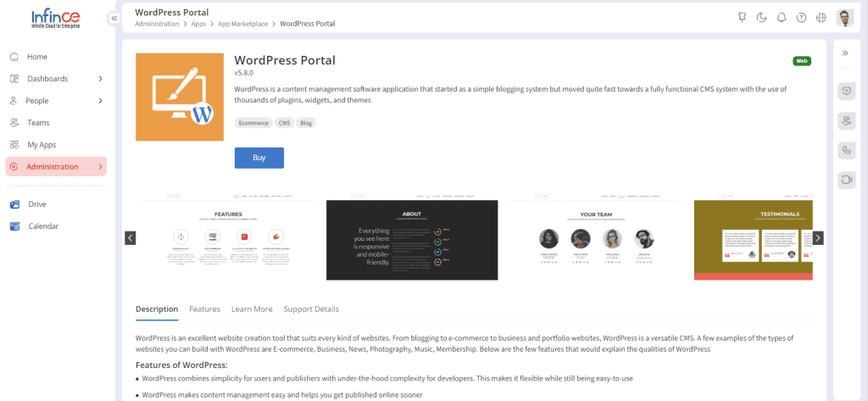Viewport: 868px width, 401px height.
Task: Open the Testimonials screenshot thumbnail
Action: point(754,237)
